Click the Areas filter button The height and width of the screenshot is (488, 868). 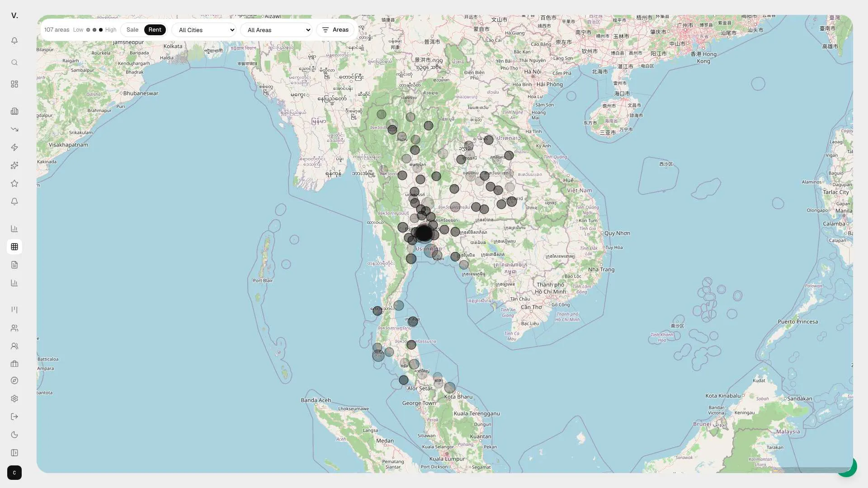(x=335, y=30)
